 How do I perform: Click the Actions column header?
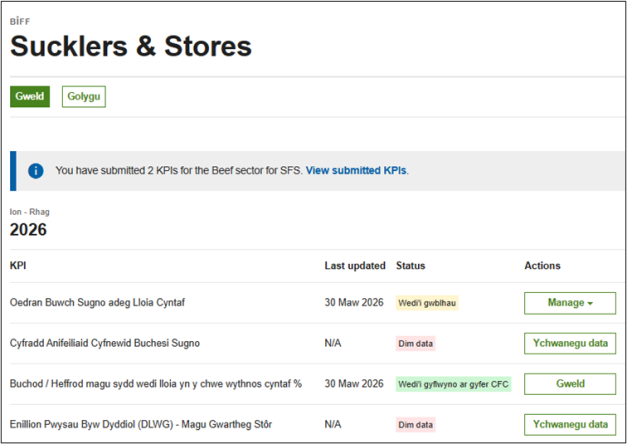pyautogui.click(x=542, y=266)
